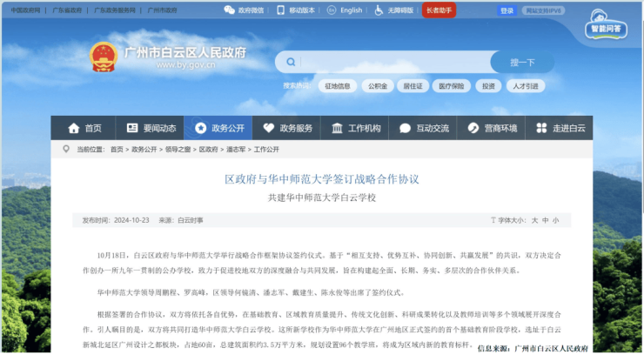This screenshot has width=644, height=355.
Task: Open the 广州市政府 top link
Action: [x=162, y=10]
